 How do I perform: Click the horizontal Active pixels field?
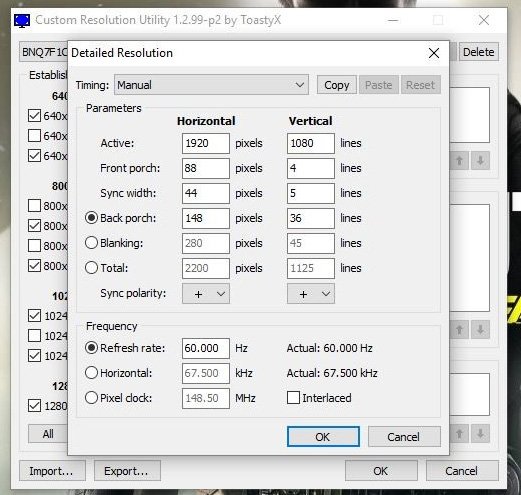point(206,143)
